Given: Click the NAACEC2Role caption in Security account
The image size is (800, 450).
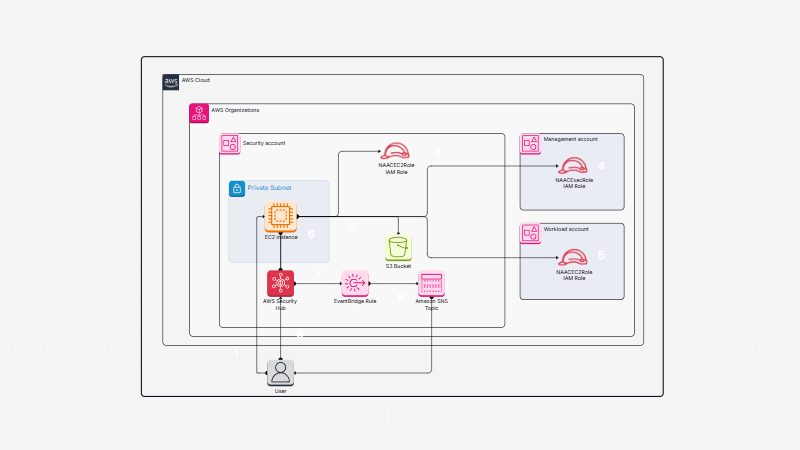Looking at the screenshot, I should pos(396,169).
